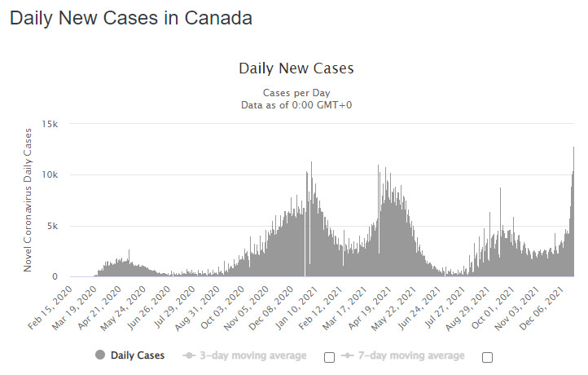Enable the 3-day moving average checkbox
The image size is (588, 375).
tap(329, 357)
